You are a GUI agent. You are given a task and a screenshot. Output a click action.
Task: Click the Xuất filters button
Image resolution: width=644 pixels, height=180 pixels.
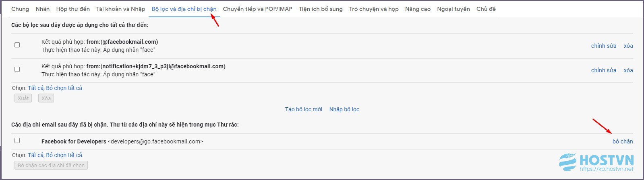coord(23,98)
